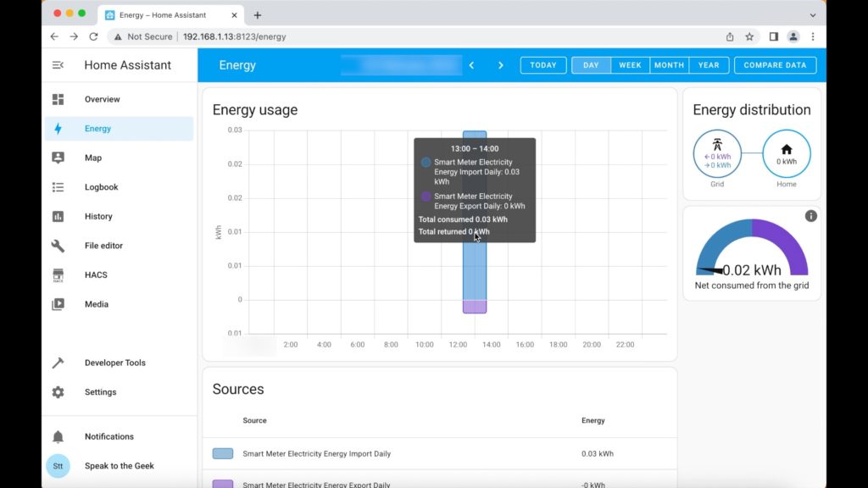Open the Media player icon

click(x=58, y=304)
